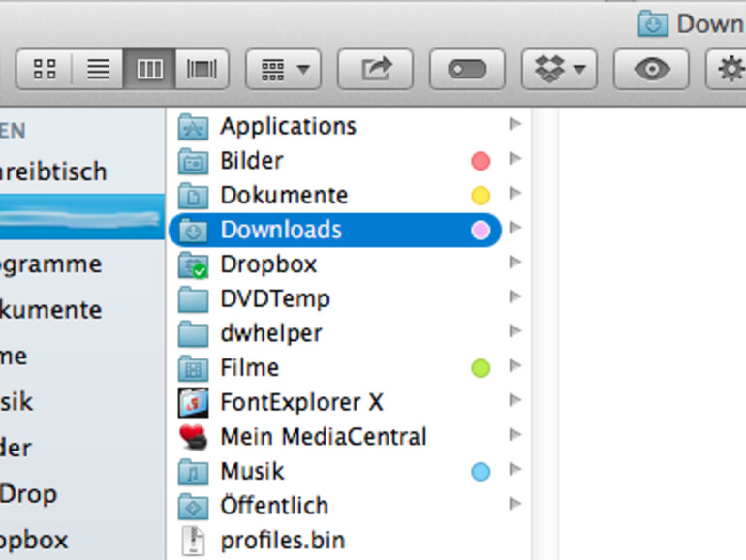The image size is (746, 560).
Task: Click the Öffentlich folder icon
Action: point(193,507)
